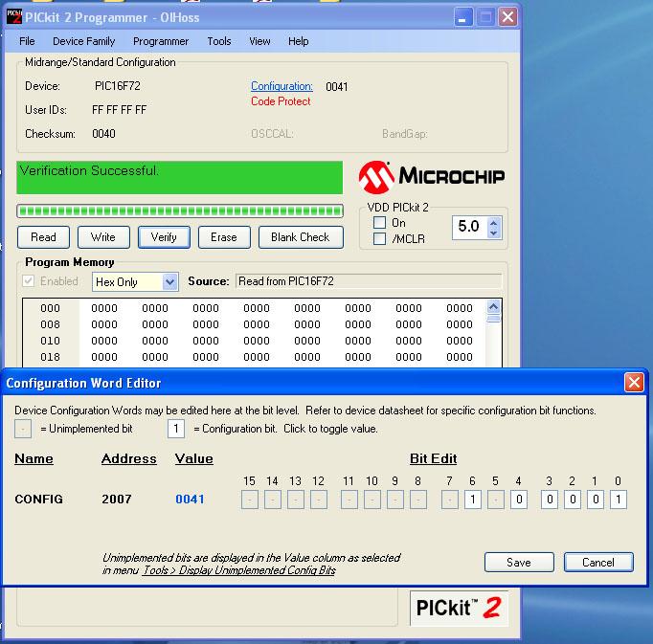
Task: Open the Help menu
Action: coord(299,41)
